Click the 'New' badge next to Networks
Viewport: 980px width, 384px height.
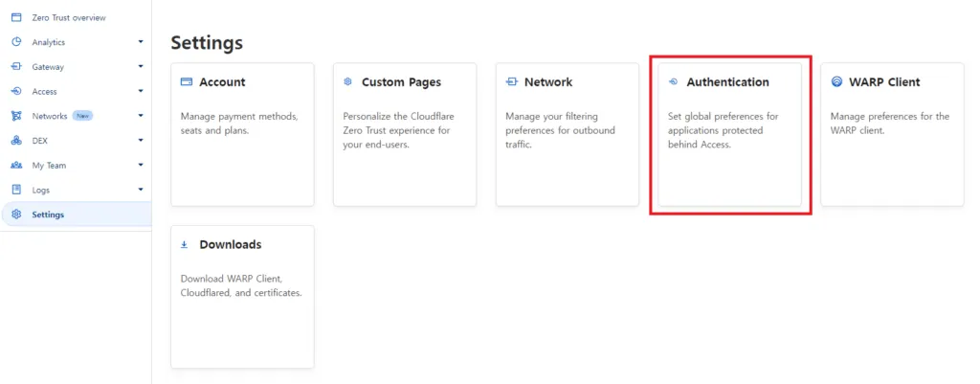point(82,116)
